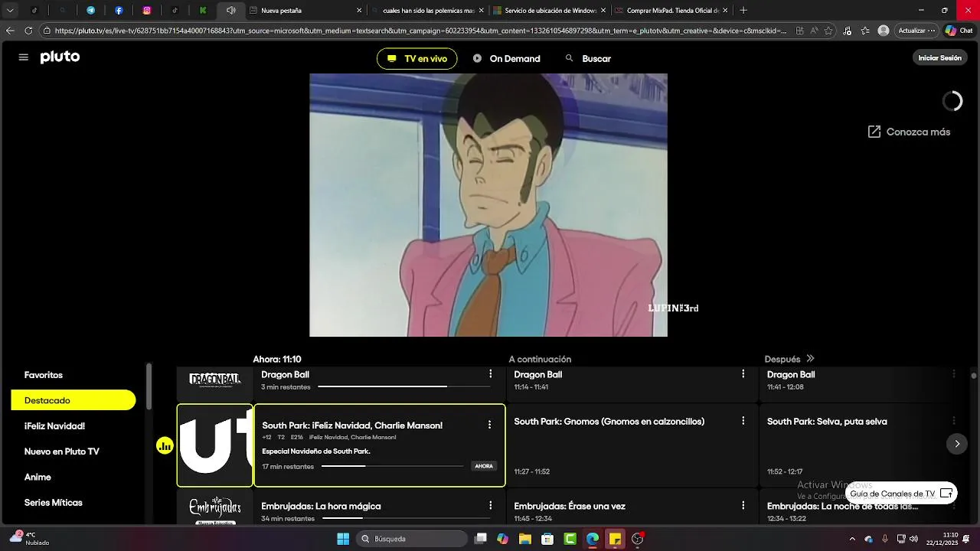Open options for Embrujadas: La hora mágica
Image resolution: width=980 pixels, height=551 pixels.
[x=491, y=506]
